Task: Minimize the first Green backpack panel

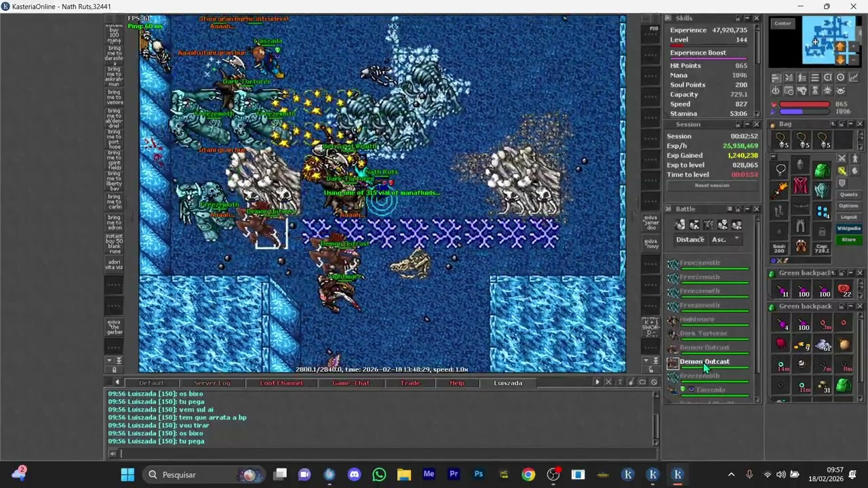Action: click(x=851, y=273)
